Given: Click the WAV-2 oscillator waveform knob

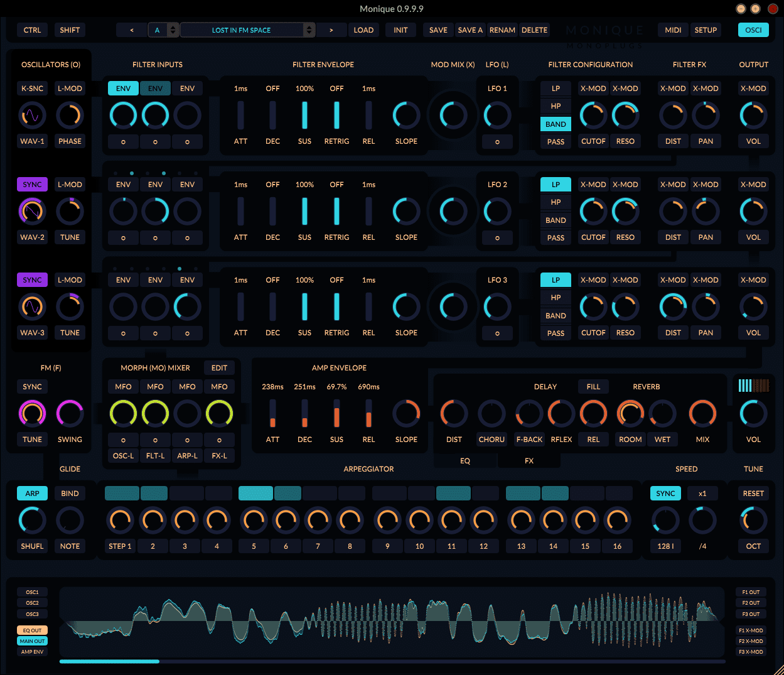Looking at the screenshot, I should click(32, 212).
